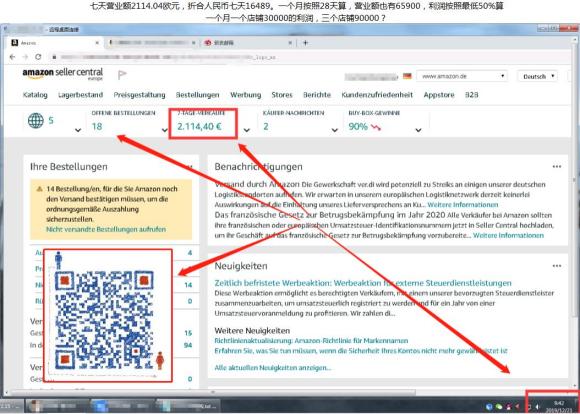Expand Buy-Box-Gewinne chevron
The image size is (580, 414).
418,130
